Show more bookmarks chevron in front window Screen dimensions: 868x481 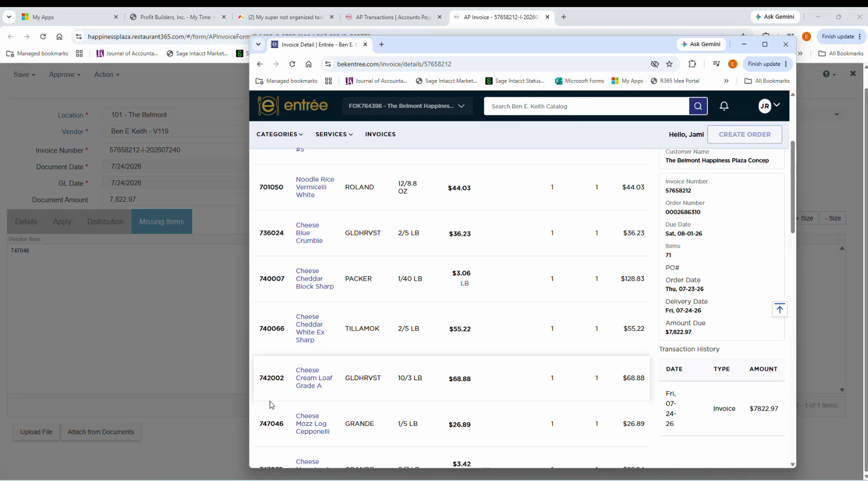726,81
